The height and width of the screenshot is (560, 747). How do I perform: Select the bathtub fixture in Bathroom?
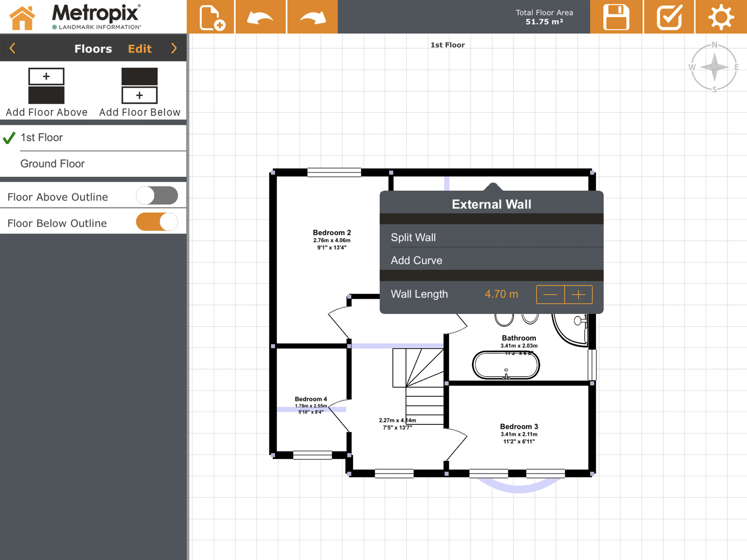506,365
